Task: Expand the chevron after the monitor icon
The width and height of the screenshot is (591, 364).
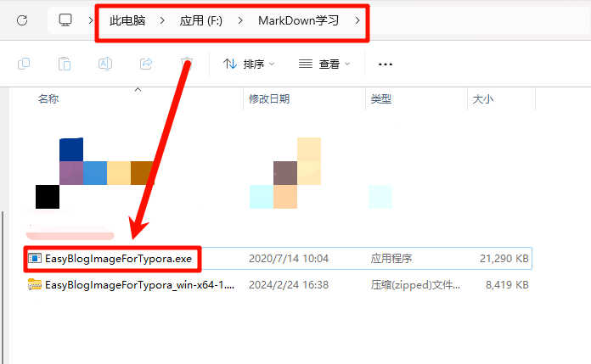Action: pos(91,20)
